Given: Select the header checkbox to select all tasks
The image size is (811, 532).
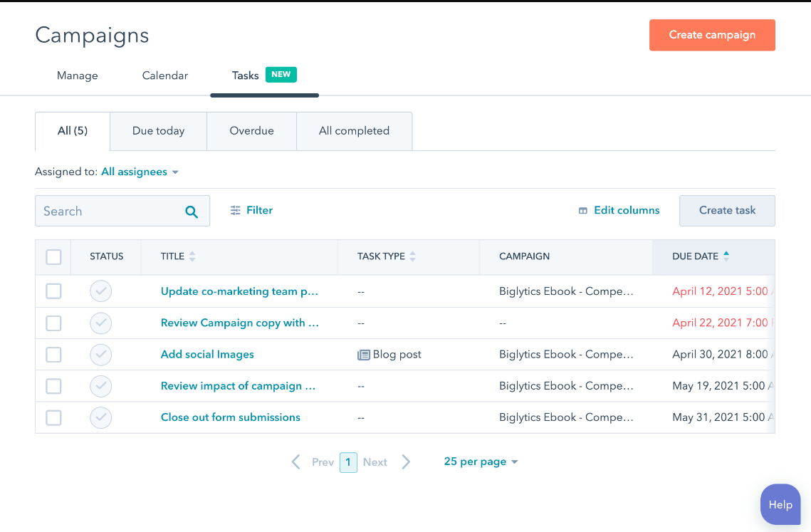Looking at the screenshot, I should pyautogui.click(x=53, y=257).
